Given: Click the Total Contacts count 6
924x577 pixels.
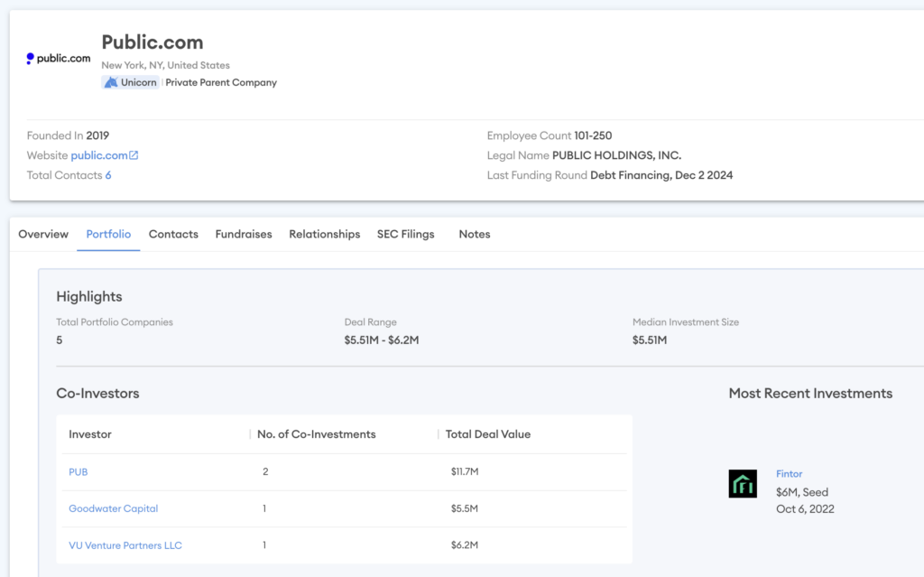Looking at the screenshot, I should tap(108, 175).
